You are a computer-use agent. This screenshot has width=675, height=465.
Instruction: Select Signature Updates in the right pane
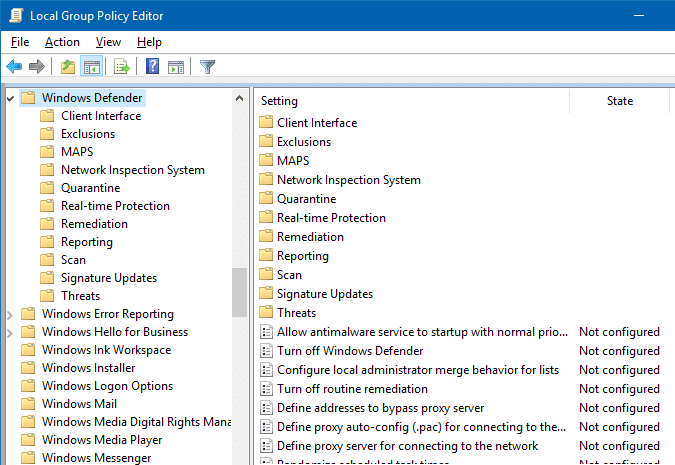(325, 294)
